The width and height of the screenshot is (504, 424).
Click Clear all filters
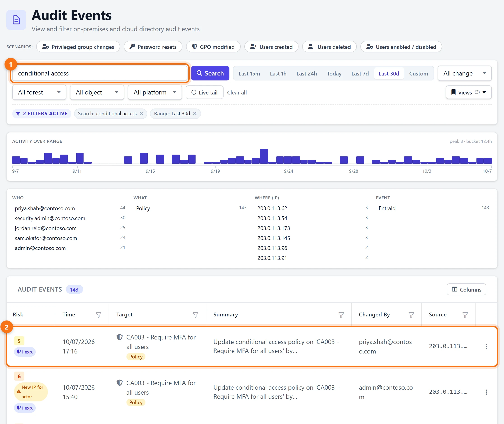tap(237, 92)
